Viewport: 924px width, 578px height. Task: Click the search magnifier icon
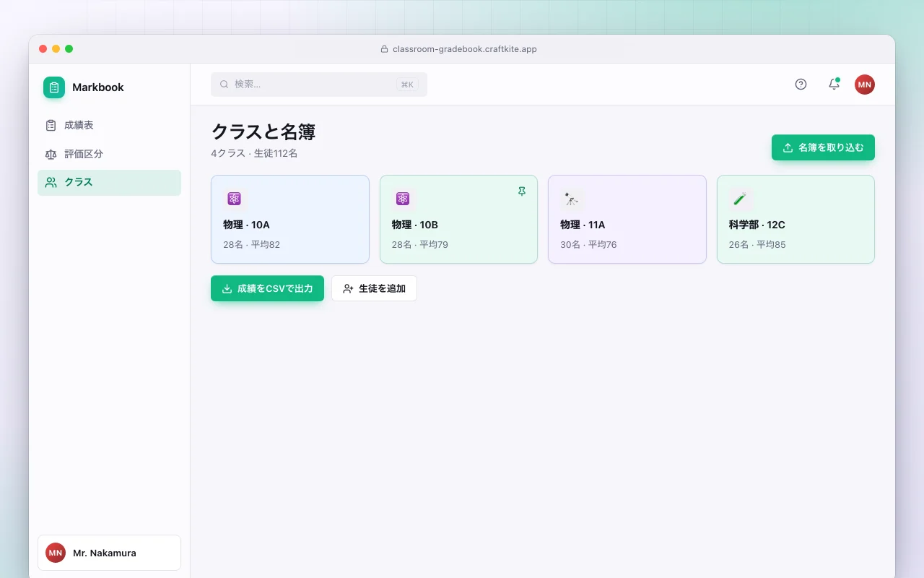(225, 84)
